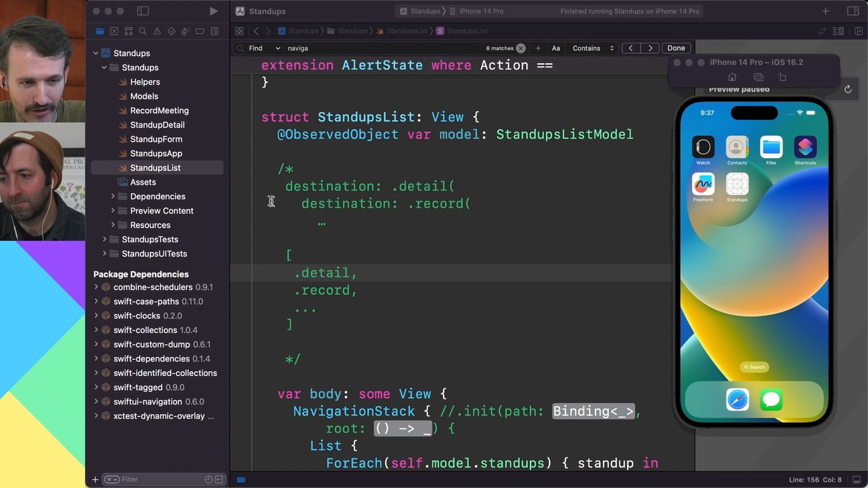The width and height of the screenshot is (868, 488).
Task: Select RecordMeeting file in navigator
Action: (x=159, y=111)
